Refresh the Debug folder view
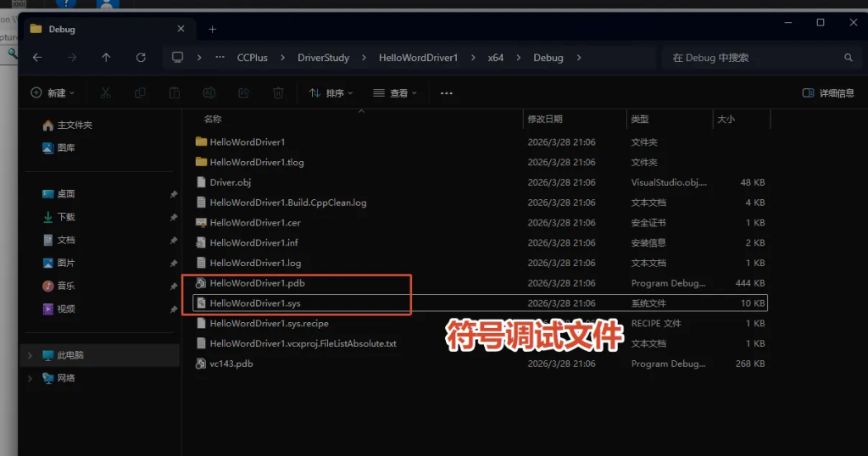868x456 pixels. pos(142,58)
